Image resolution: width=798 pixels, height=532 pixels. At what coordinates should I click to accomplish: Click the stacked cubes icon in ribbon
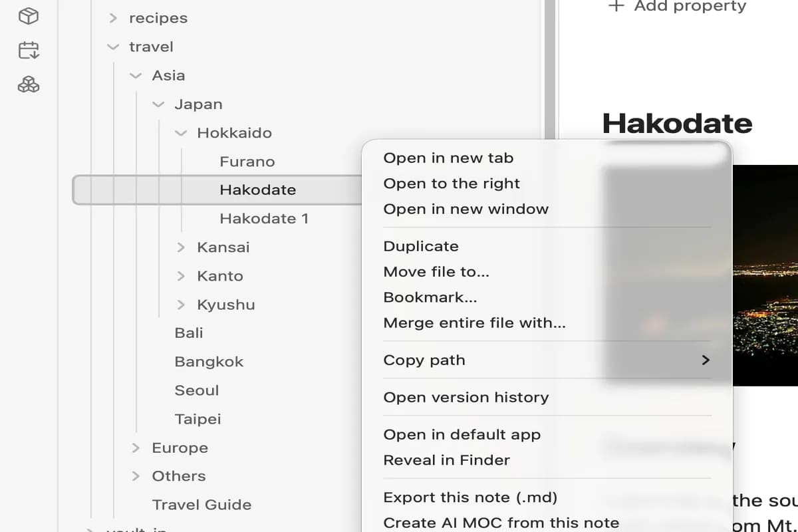(29, 84)
